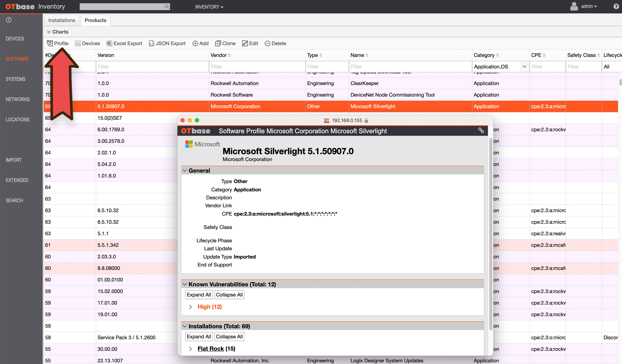Sort by Name column arrows
The width and height of the screenshot is (622, 364).
tap(367, 55)
